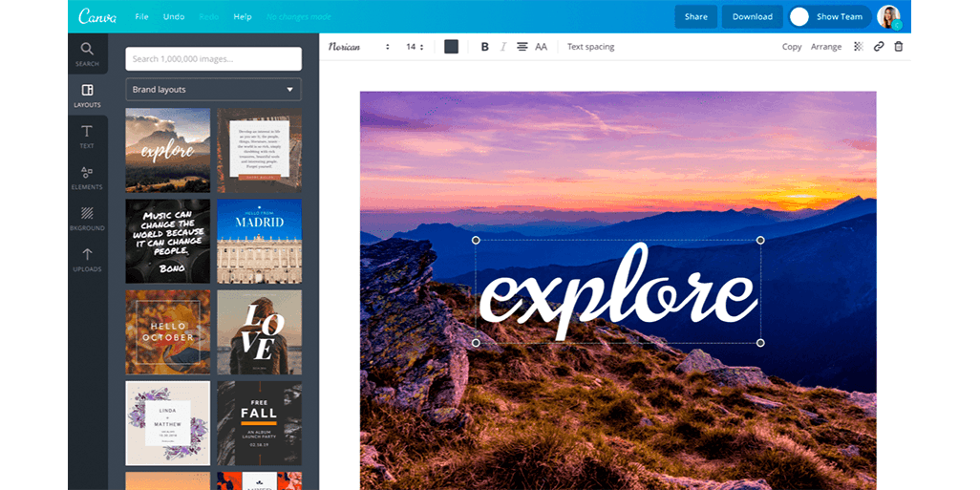Viewport: 980px width, 490px height.
Task: Click the image search input field
Action: (213, 59)
